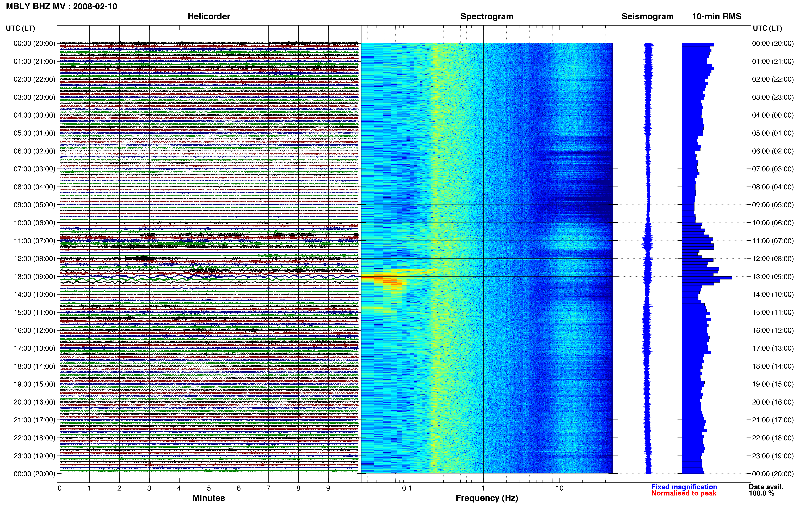Select the 10-min RMS heading
Screen dimensions: 812x508
(717, 16)
